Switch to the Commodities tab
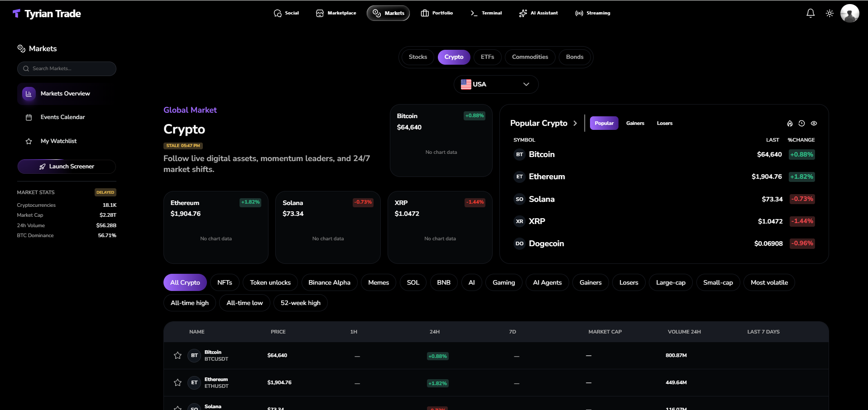The height and width of the screenshot is (410, 868). tap(530, 57)
